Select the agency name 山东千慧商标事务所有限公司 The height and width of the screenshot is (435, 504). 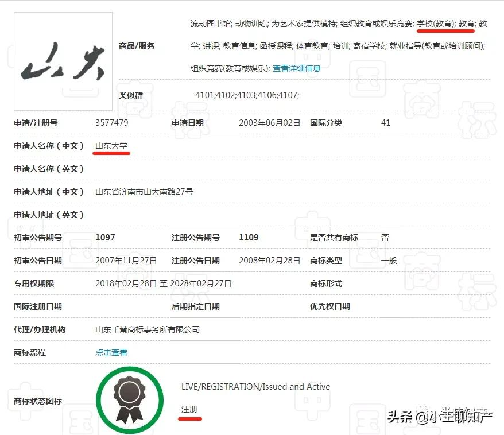148,329
